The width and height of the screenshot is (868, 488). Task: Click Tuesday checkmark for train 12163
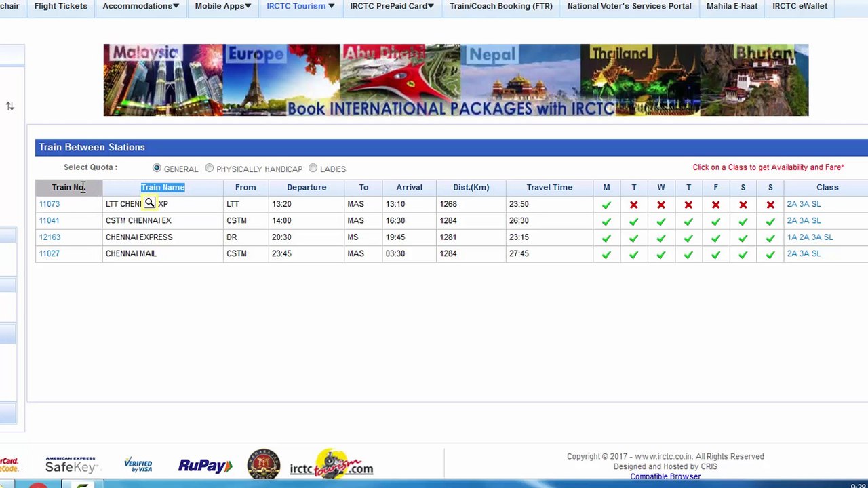[x=633, y=238]
